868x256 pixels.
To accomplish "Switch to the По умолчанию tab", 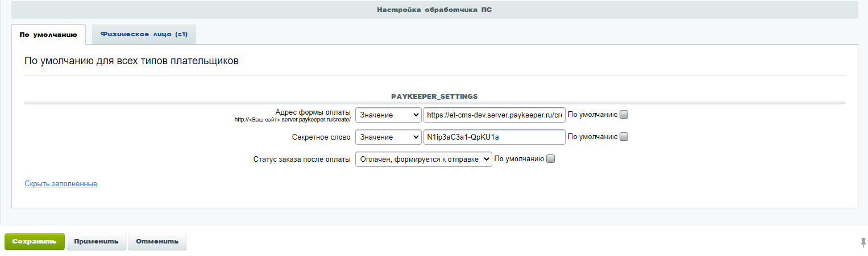I will (x=48, y=35).
